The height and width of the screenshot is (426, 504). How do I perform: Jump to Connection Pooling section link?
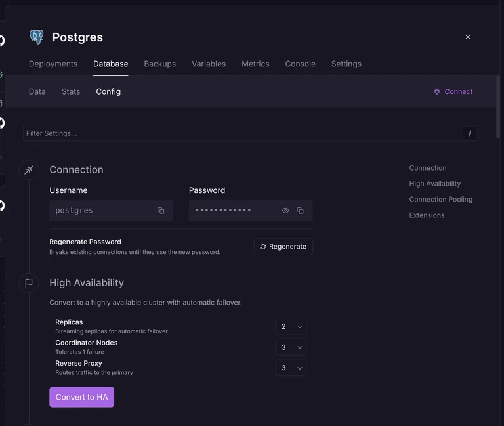click(441, 200)
